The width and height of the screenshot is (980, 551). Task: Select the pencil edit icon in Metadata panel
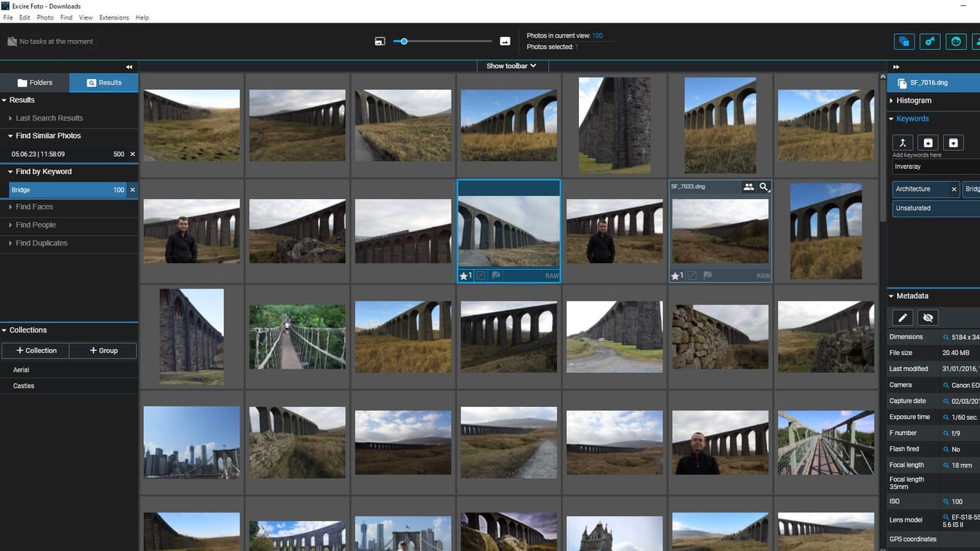[x=902, y=317]
